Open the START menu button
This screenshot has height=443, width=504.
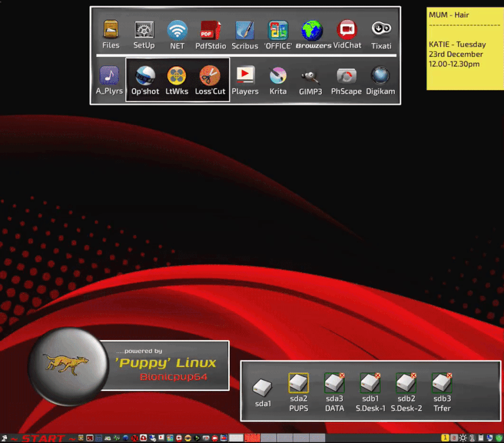click(x=43, y=439)
